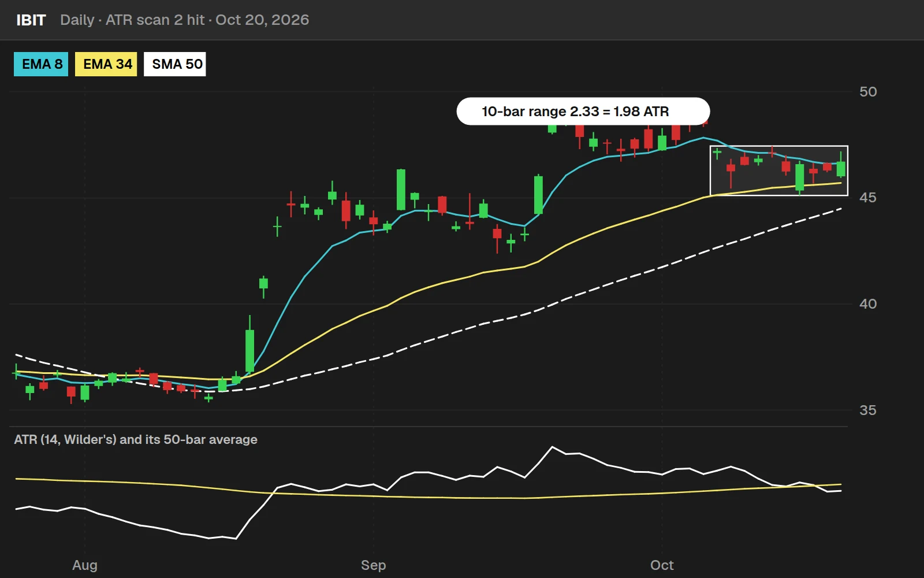Screen dimensions: 924x578
Task: Click the '10-bar range 2.33 = 1.98 ATR' annotation
Action: pos(583,111)
